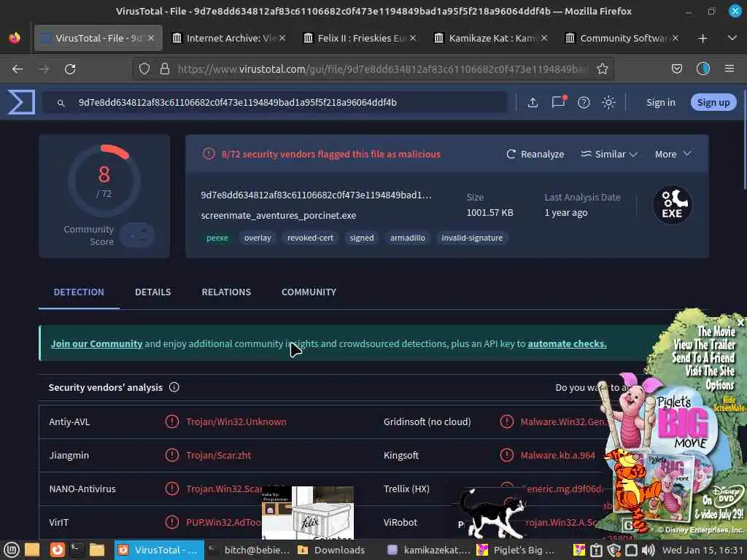Click Visit The Site in Piglet popup

710,371
